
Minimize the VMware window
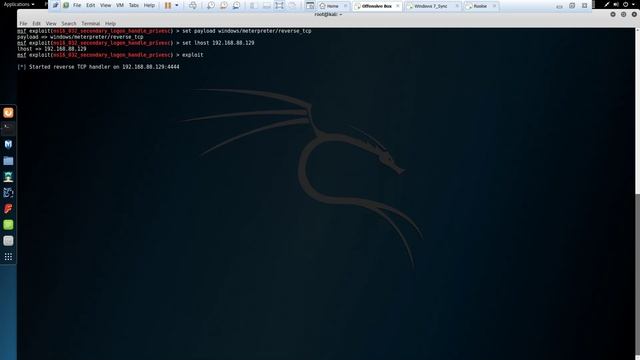pyautogui.click(x=559, y=6)
